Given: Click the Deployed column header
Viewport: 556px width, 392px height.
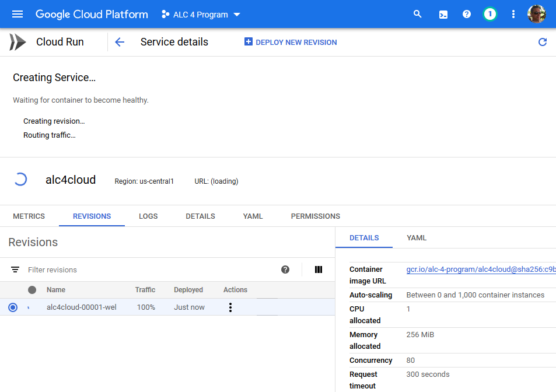Looking at the screenshot, I should (188, 290).
